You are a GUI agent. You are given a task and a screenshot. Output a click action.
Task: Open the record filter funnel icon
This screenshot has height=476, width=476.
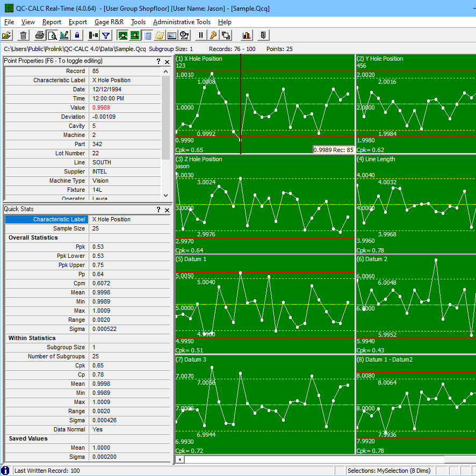(106, 35)
